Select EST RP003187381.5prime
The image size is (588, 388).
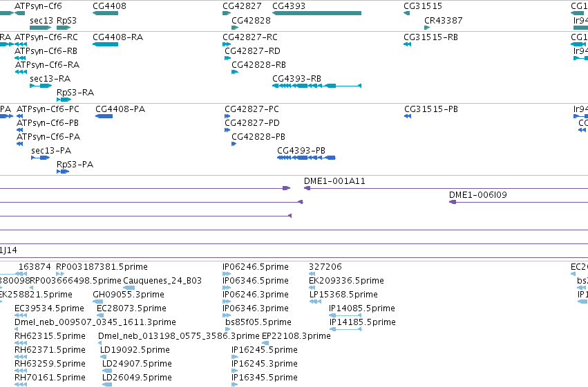(102, 267)
